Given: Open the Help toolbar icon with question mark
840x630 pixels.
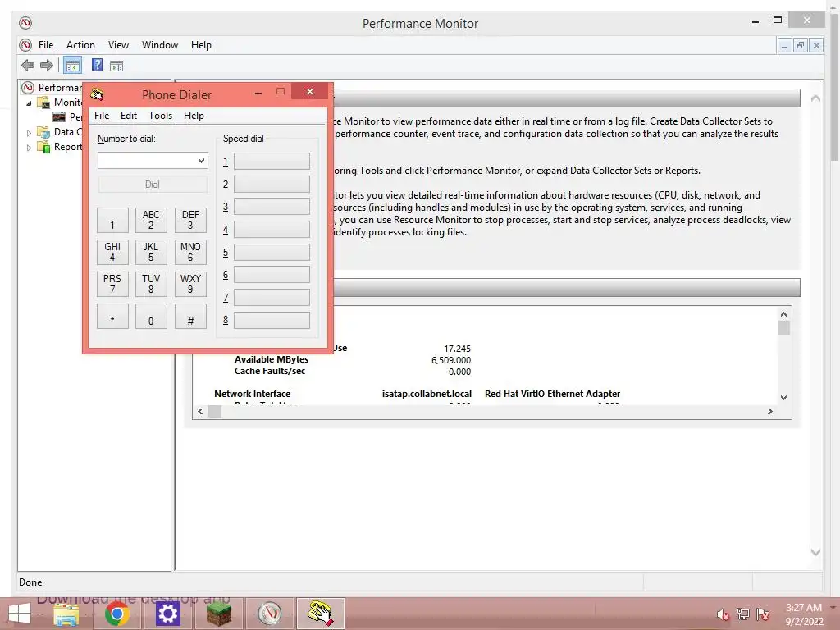Looking at the screenshot, I should point(97,66).
